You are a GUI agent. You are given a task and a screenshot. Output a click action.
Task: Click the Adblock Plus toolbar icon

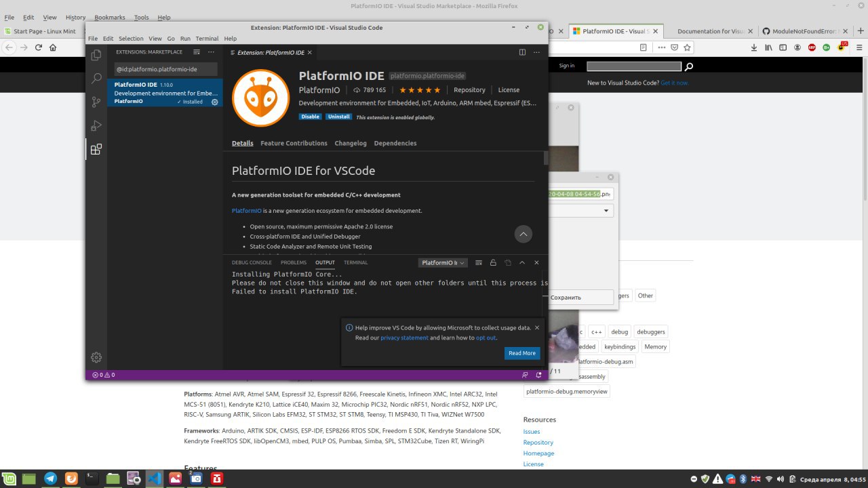pos(812,47)
